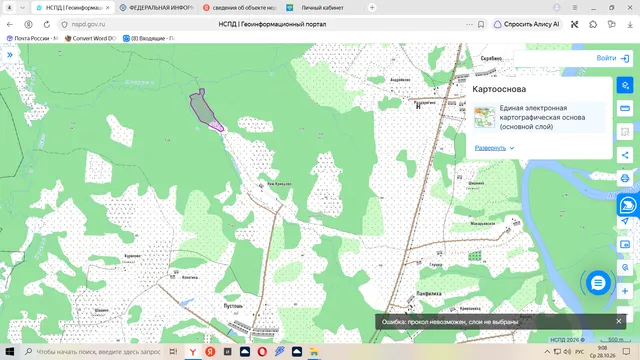Screen dimensions: 640x360
Task: Click the Yandex ID account icon
Action: [x=28, y=24]
